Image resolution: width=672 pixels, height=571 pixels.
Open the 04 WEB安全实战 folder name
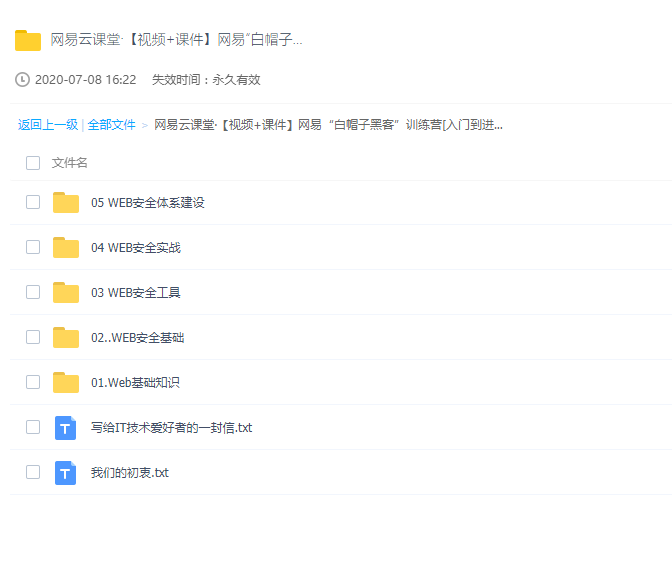click(136, 247)
